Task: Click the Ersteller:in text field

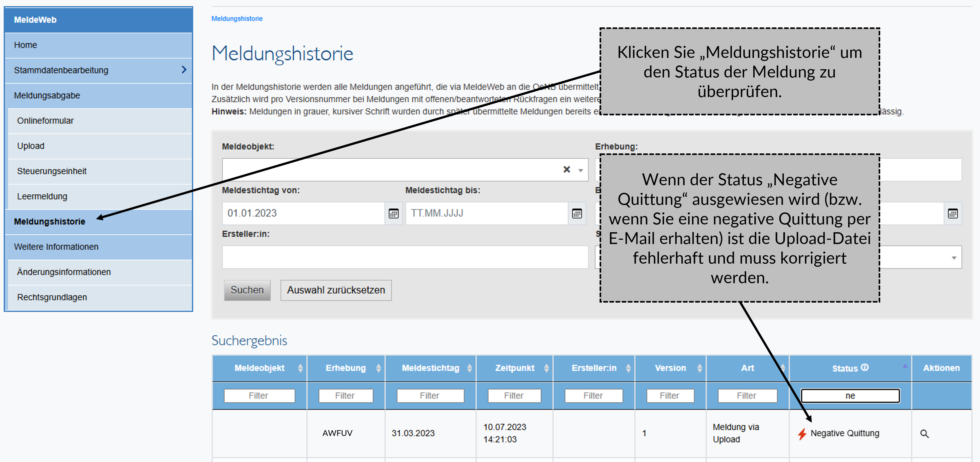Action: [x=405, y=257]
